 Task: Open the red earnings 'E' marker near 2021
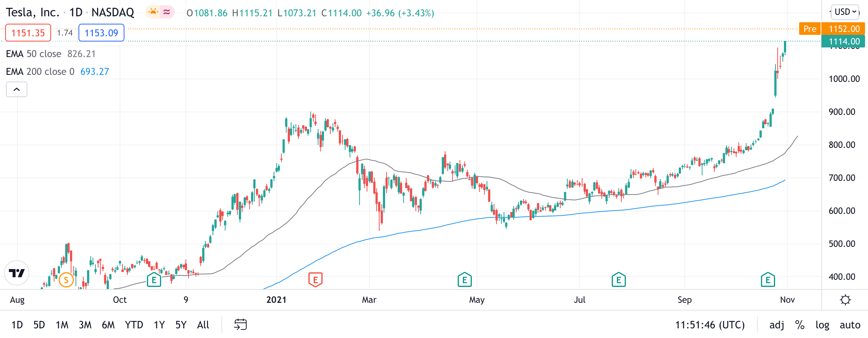pyautogui.click(x=316, y=280)
